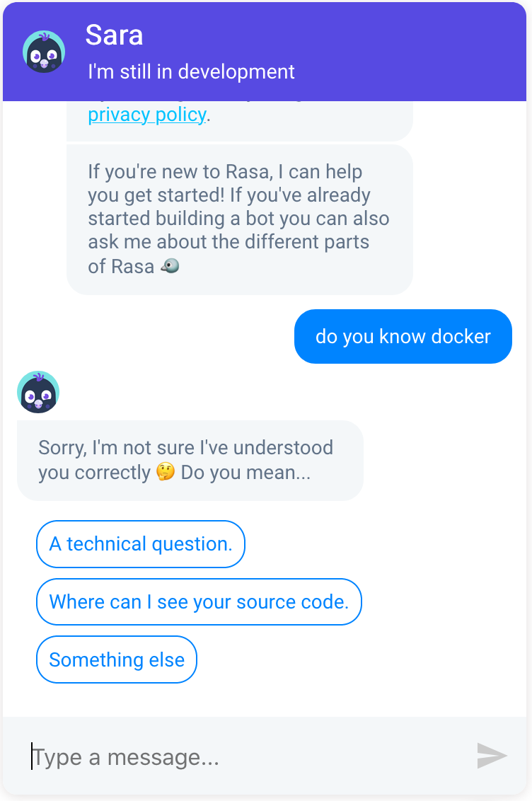Click the 'Sara' name in the header
Viewport: 532px width, 801px height.
coord(114,35)
